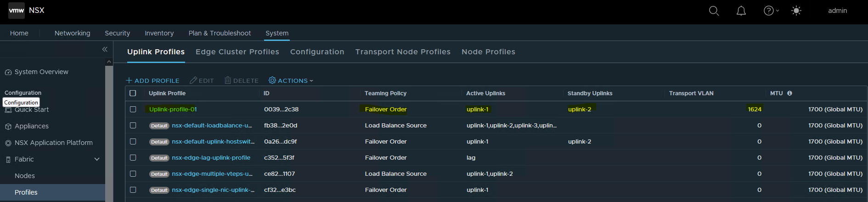This screenshot has height=202, width=868.
Task: Switch to Transport Node Profiles tab
Action: pyautogui.click(x=403, y=52)
